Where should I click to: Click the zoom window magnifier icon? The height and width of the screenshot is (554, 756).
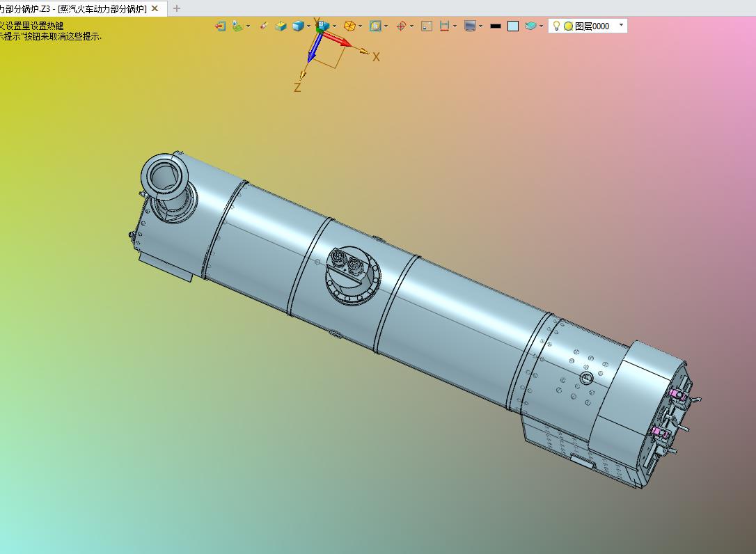click(x=375, y=26)
